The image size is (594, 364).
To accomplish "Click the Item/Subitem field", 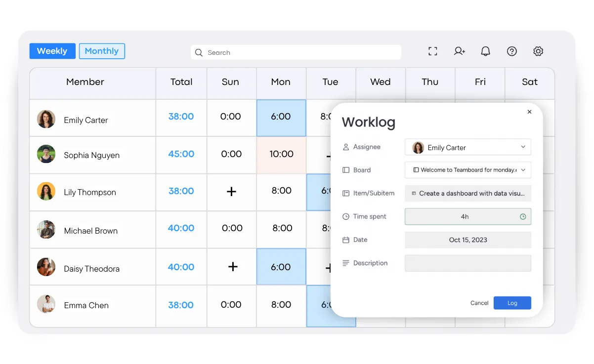I will (468, 193).
